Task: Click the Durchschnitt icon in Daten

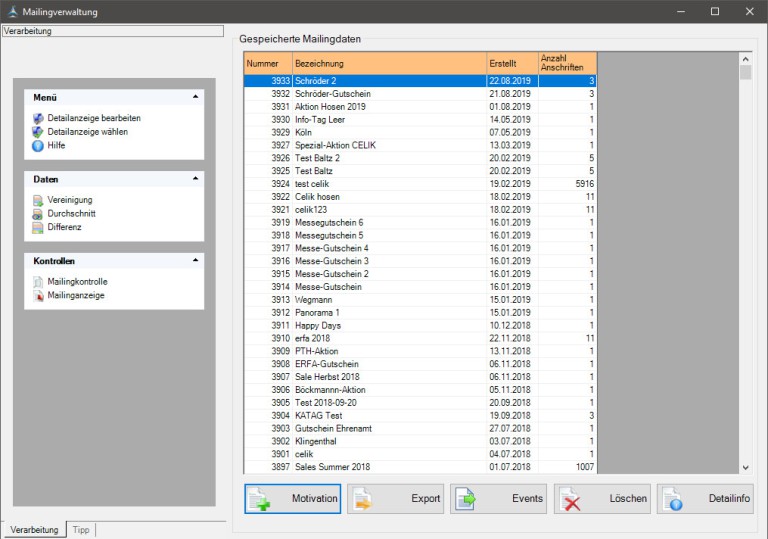Action: (x=38, y=214)
